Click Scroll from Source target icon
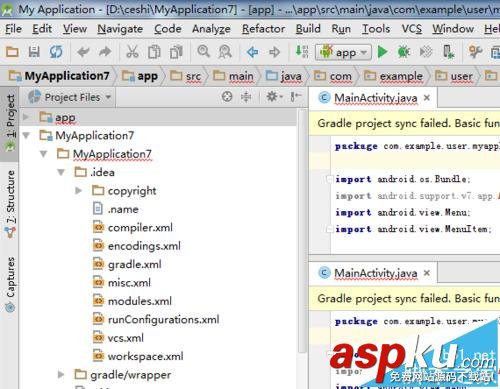 (227, 97)
